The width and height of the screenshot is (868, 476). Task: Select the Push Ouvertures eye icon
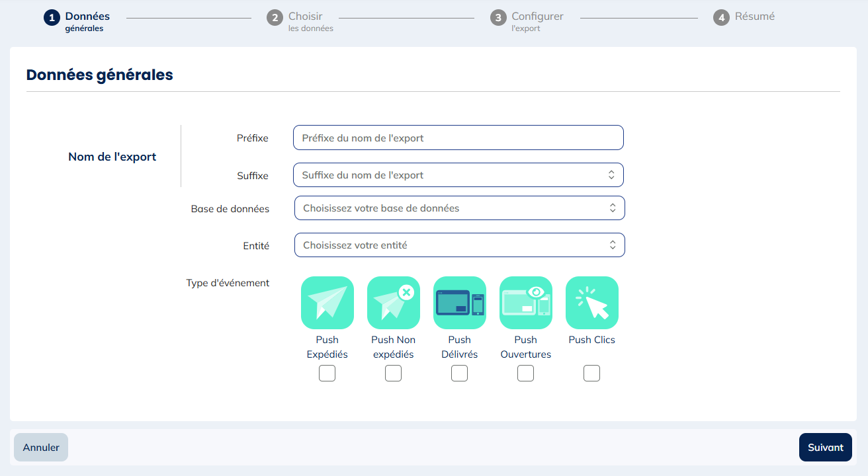tap(525, 303)
